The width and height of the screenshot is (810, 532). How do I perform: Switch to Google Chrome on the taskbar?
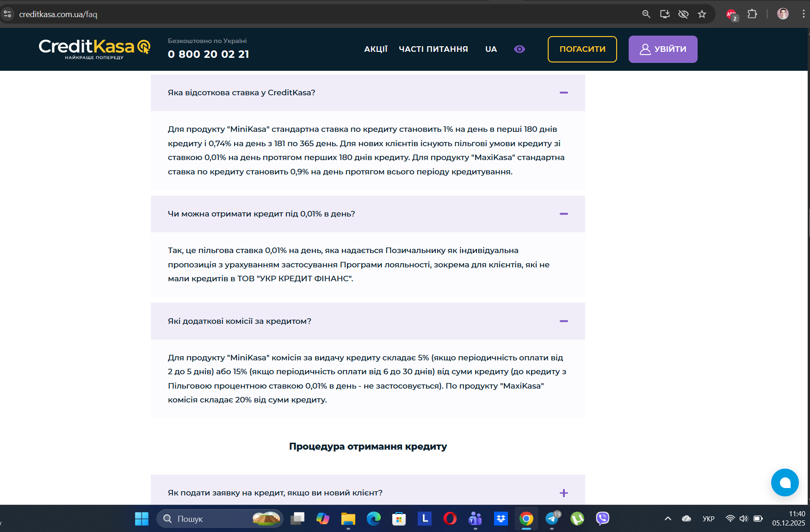point(526,519)
